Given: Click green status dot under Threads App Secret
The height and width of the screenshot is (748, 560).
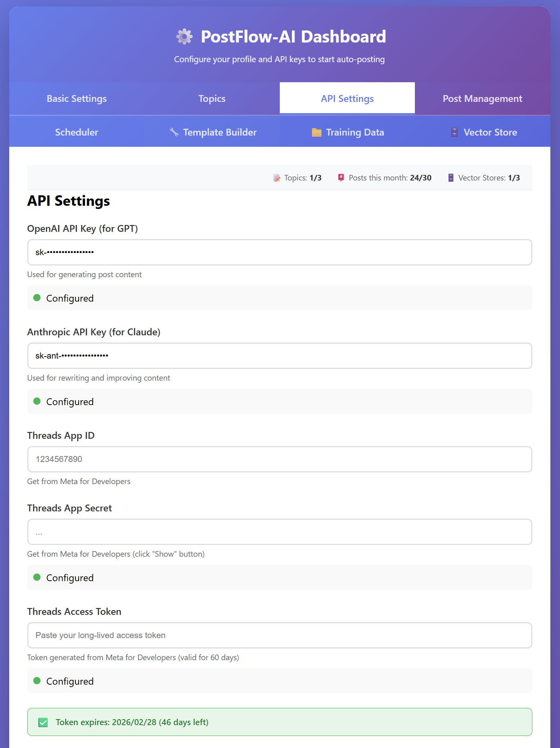Looking at the screenshot, I should (37, 577).
